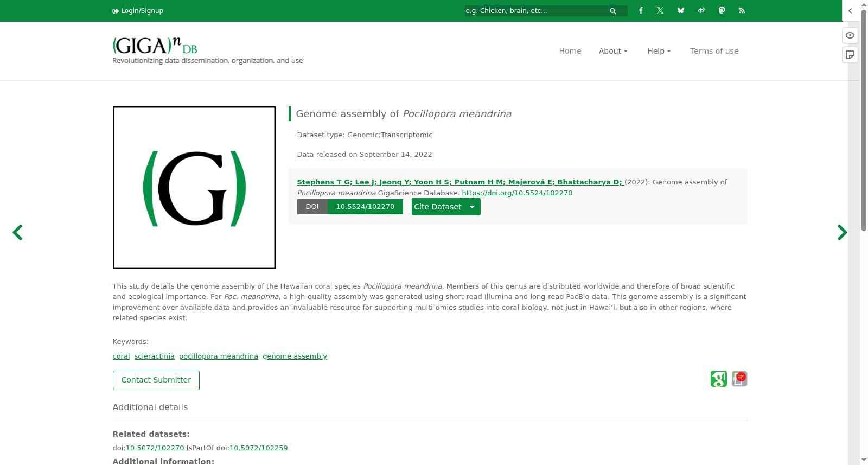Expand the Help menu
Viewport: 868px width, 465px height.
tap(659, 51)
